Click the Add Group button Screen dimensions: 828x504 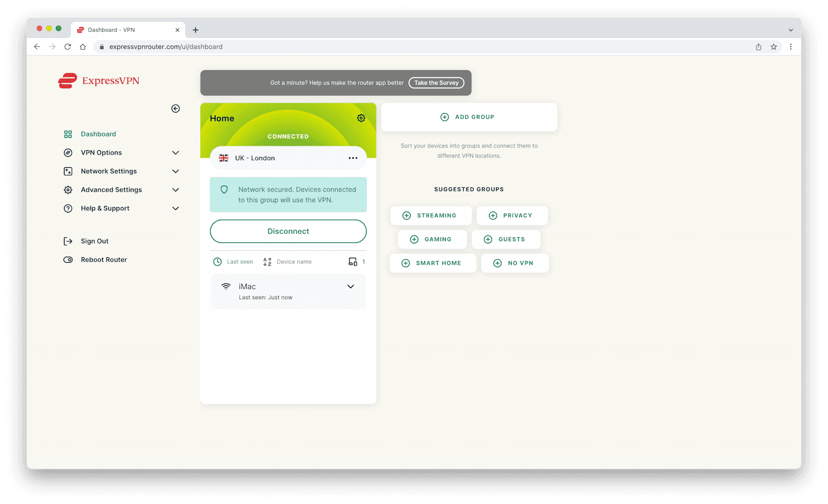point(469,117)
